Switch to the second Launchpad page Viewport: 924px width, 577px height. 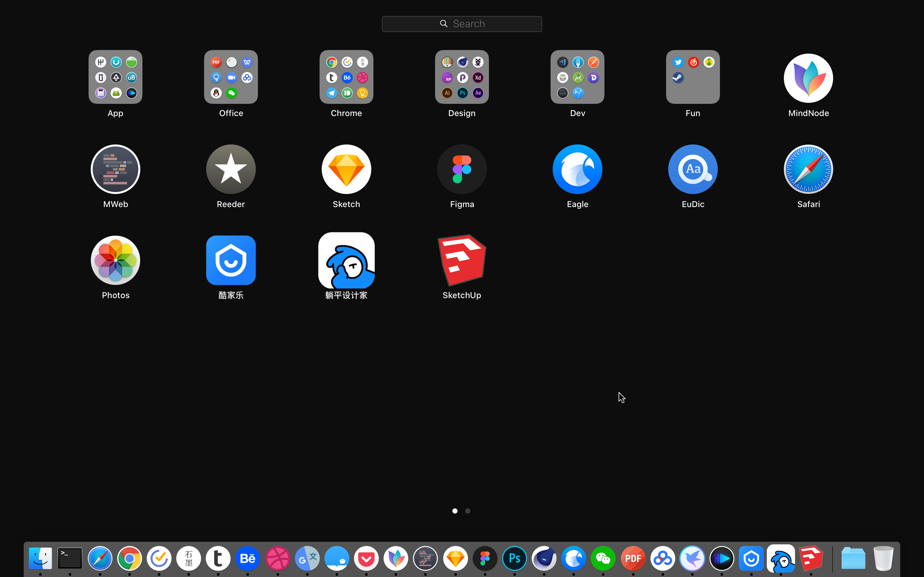[x=468, y=511]
